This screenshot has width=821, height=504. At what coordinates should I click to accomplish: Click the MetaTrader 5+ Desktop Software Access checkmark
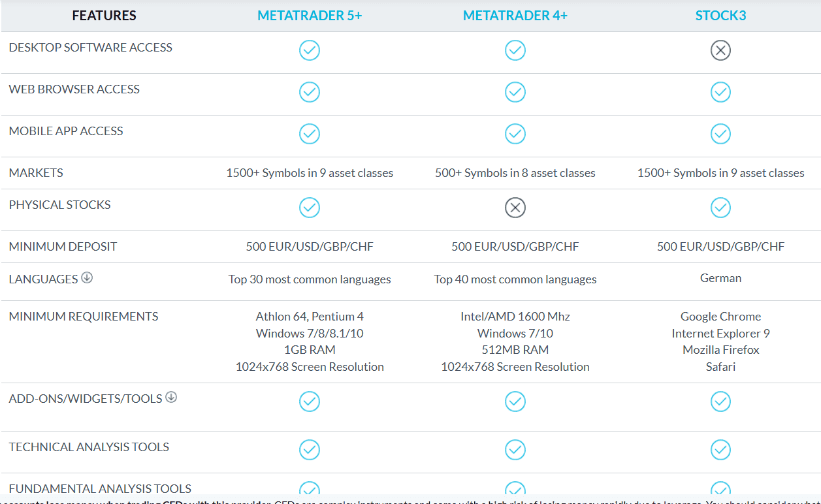click(310, 50)
